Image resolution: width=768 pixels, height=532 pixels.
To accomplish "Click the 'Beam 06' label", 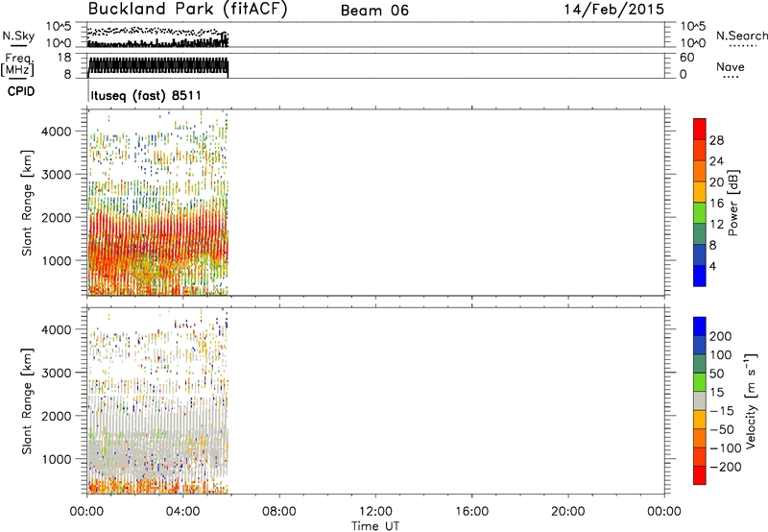I will (374, 11).
